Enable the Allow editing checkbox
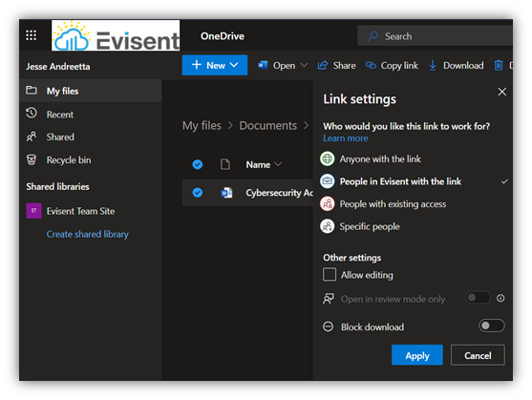This screenshot has width=532, height=400. coord(330,275)
